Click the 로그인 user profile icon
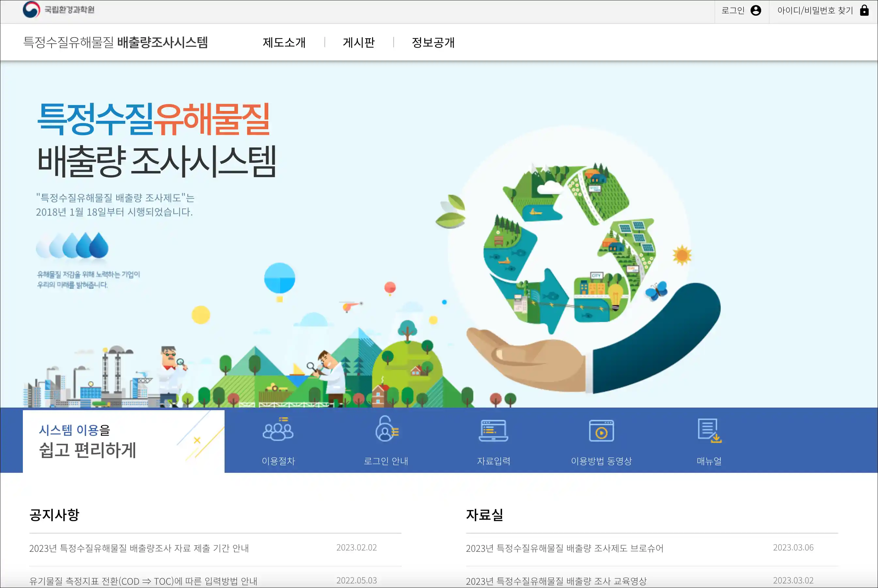The height and width of the screenshot is (588, 878). pyautogui.click(x=756, y=10)
